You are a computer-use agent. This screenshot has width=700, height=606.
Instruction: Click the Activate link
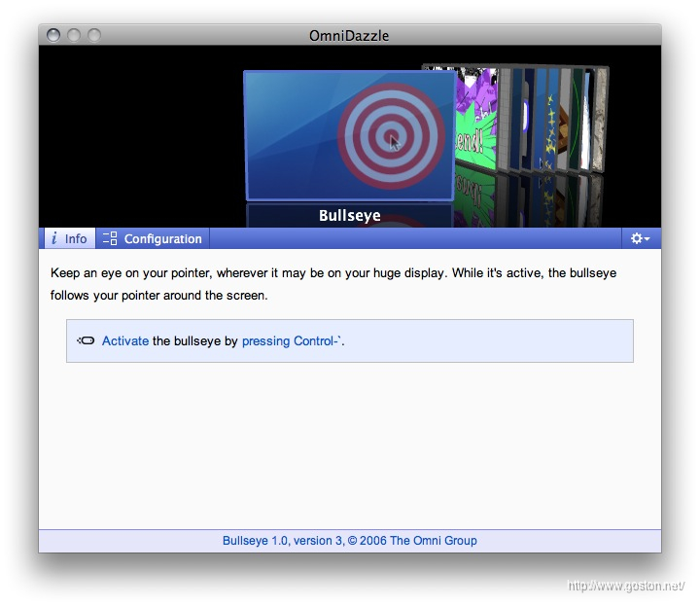click(x=125, y=341)
